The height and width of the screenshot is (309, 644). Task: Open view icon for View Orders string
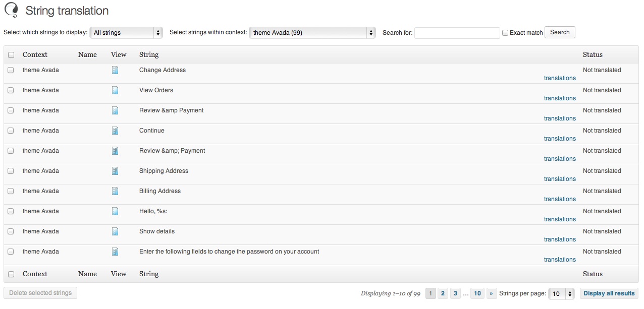[115, 90]
